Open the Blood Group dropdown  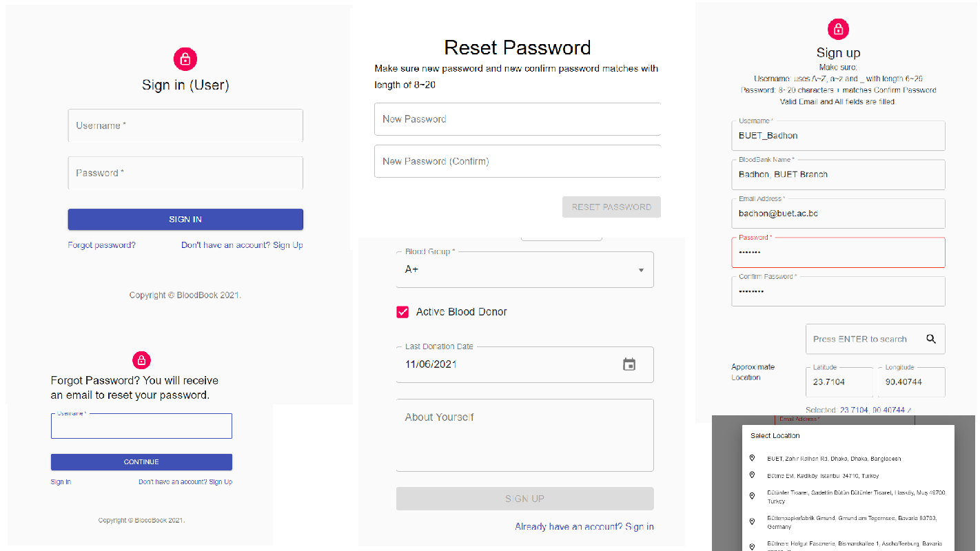(x=524, y=270)
